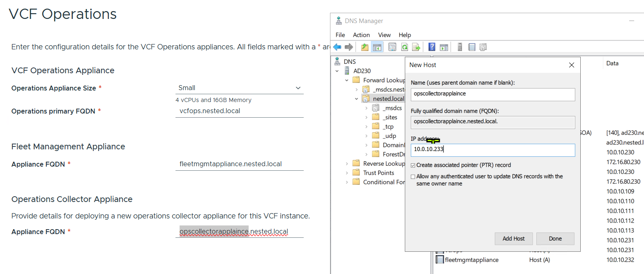Click the Add Host button
This screenshot has height=274, width=644.
click(513, 239)
